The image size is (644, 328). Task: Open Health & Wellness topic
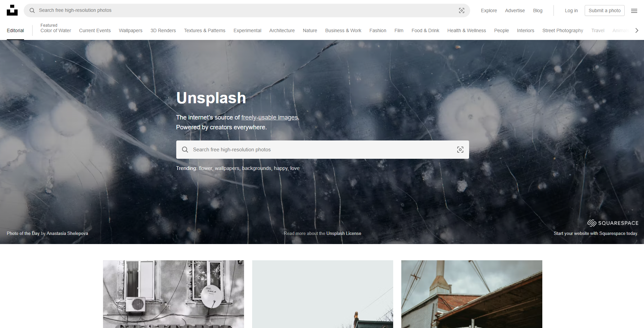tap(467, 30)
